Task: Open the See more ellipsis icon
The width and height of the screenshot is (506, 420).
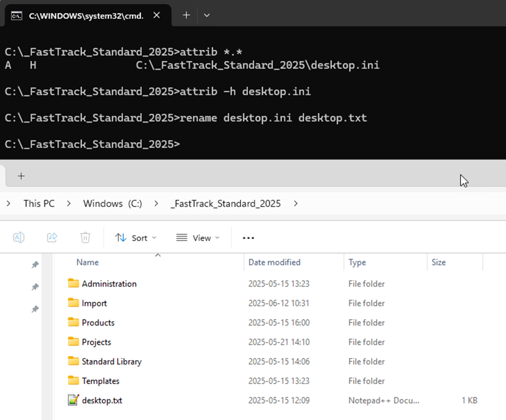Action: (248, 237)
